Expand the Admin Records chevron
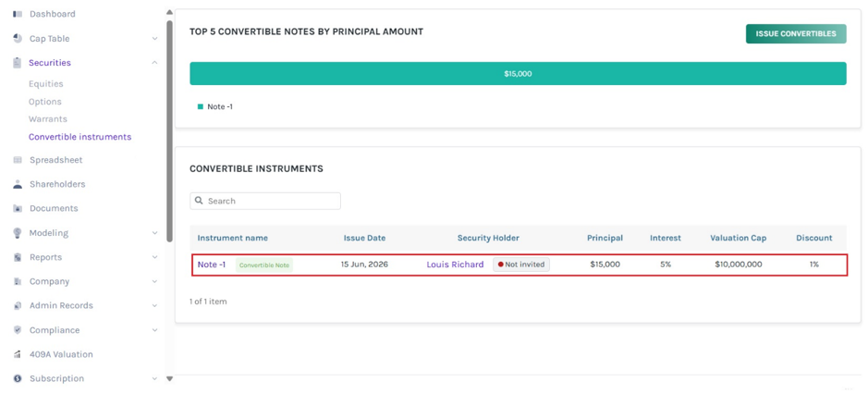This screenshot has width=868, height=394. pyautogui.click(x=154, y=305)
